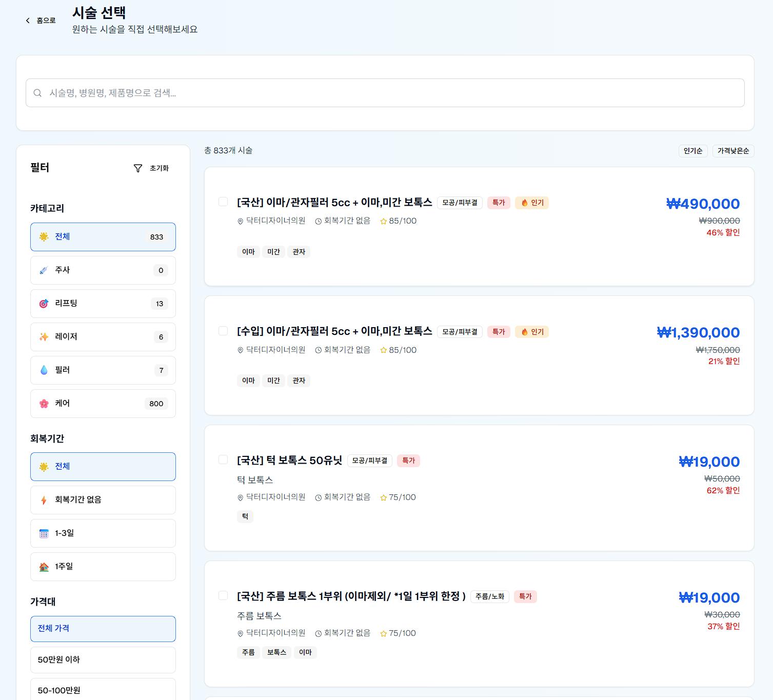This screenshot has height=700, width=773.
Task: Click the water drop icon for 필러
Action: tap(44, 370)
